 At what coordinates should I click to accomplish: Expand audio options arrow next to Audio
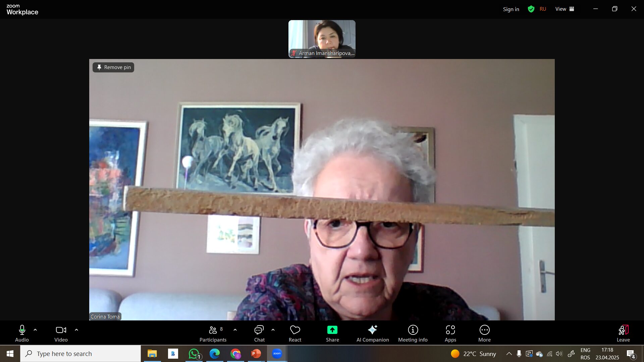[x=35, y=330]
